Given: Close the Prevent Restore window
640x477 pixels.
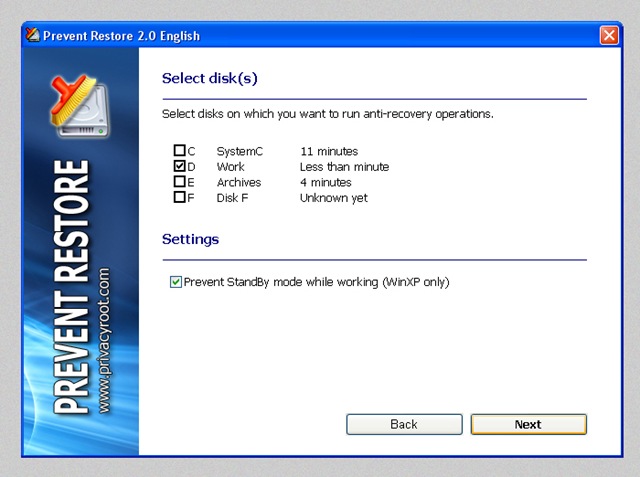Looking at the screenshot, I should point(609,35).
